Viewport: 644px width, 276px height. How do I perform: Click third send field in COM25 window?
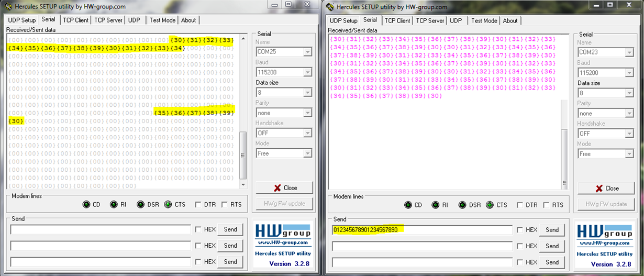pos(101,262)
